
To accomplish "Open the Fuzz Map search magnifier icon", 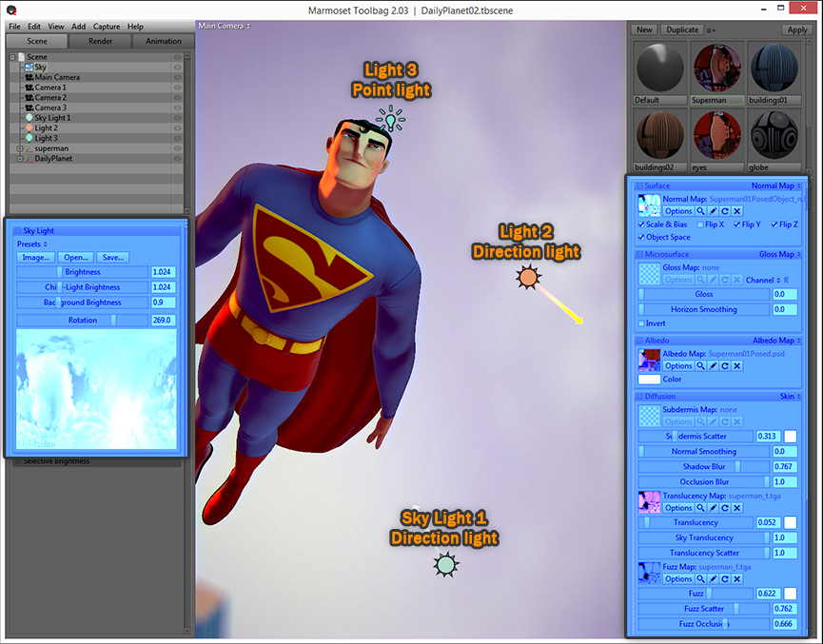I will pos(700,579).
